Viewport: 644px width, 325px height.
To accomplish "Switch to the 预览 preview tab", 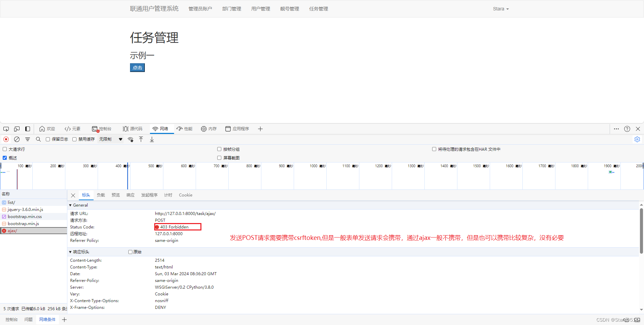I will [x=116, y=195].
